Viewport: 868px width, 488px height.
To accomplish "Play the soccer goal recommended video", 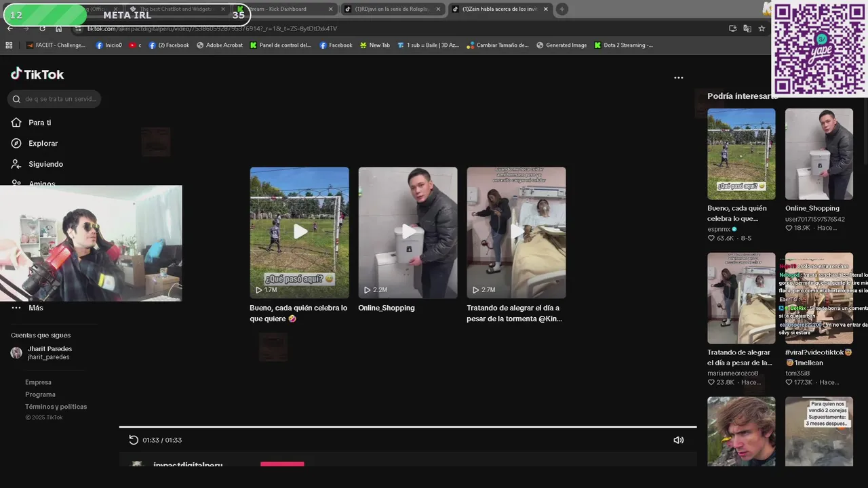I will (300, 232).
